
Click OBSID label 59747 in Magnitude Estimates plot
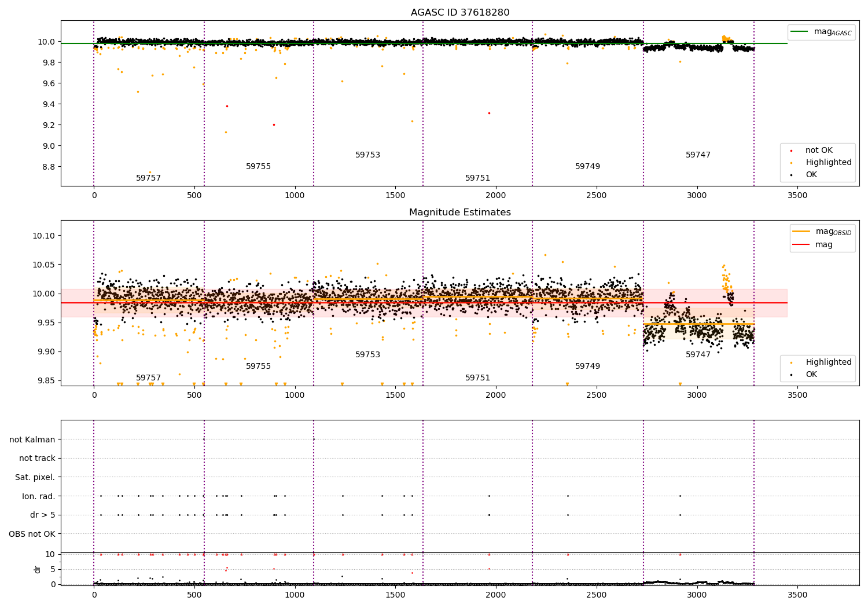tap(698, 355)
